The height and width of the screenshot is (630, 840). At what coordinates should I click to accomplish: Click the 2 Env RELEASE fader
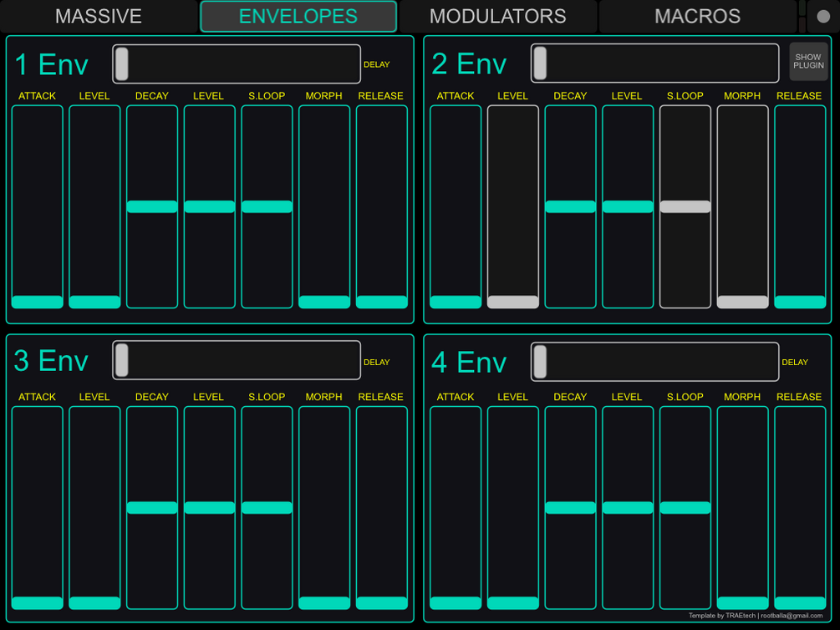pyautogui.click(x=800, y=206)
